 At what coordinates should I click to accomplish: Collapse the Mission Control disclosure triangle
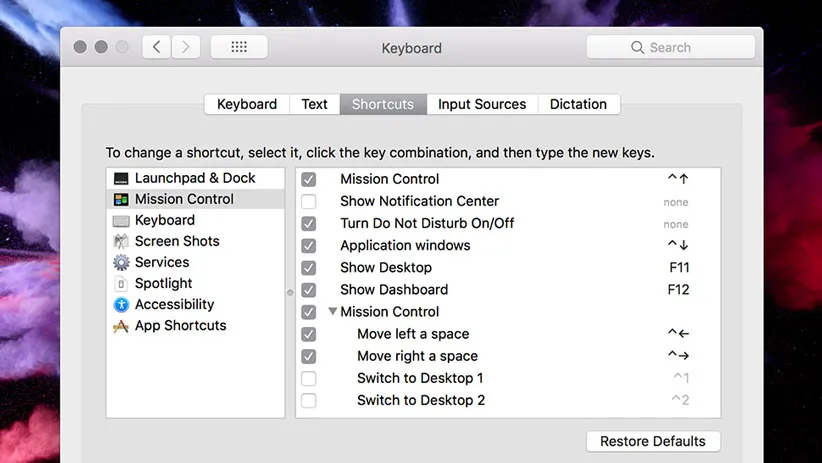tap(333, 312)
